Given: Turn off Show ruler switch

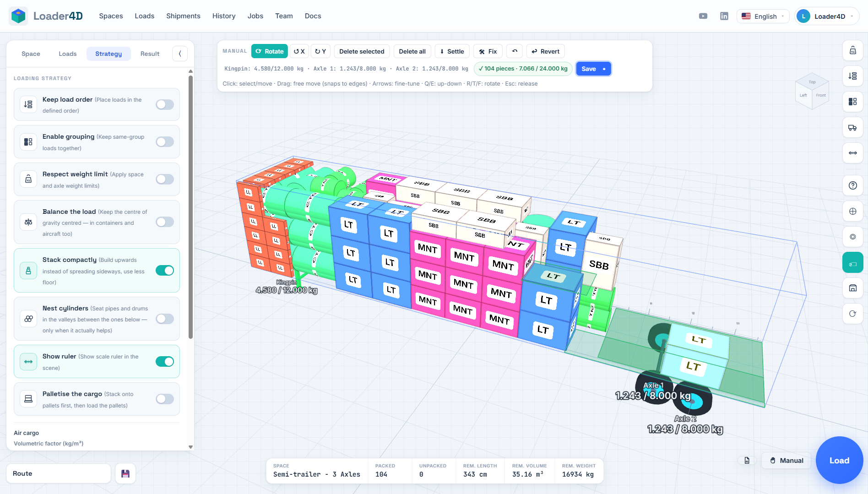Looking at the screenshot, I should (x=165, y=362).
